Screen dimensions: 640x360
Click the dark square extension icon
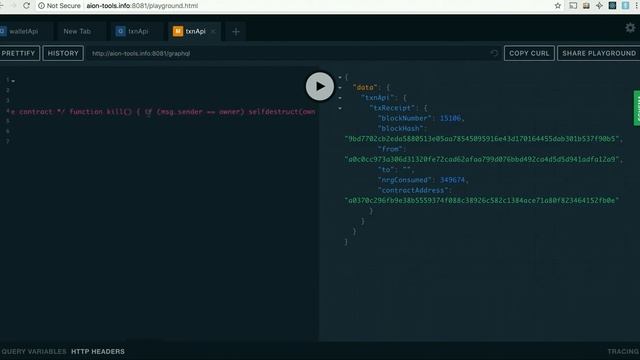pos(612,6)
